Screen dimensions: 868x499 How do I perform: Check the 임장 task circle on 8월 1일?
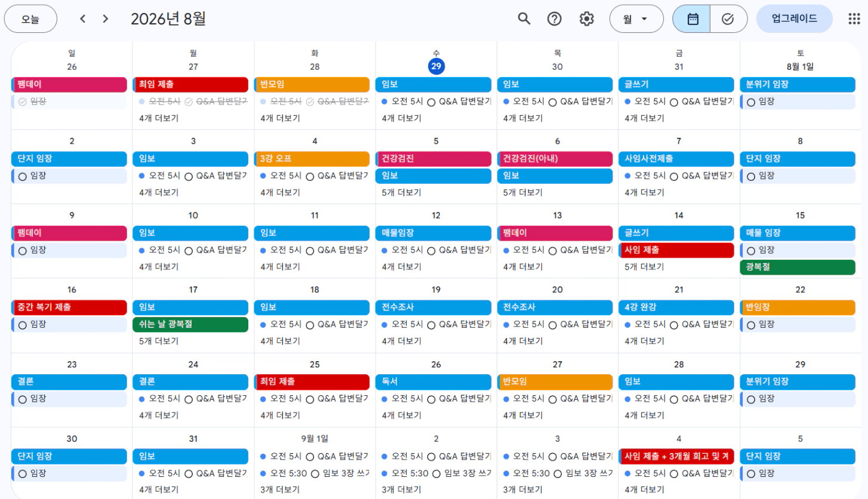click(x=751, y=102)
